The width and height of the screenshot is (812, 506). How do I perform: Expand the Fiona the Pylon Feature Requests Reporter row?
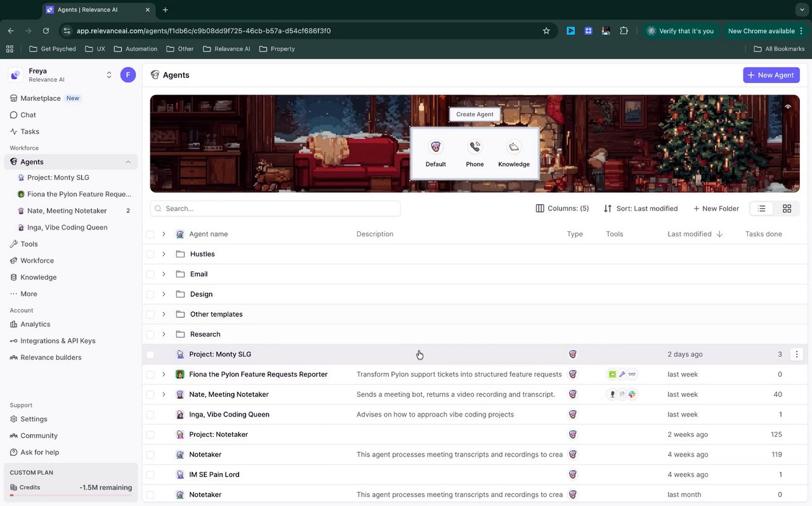tap(164, 374)
